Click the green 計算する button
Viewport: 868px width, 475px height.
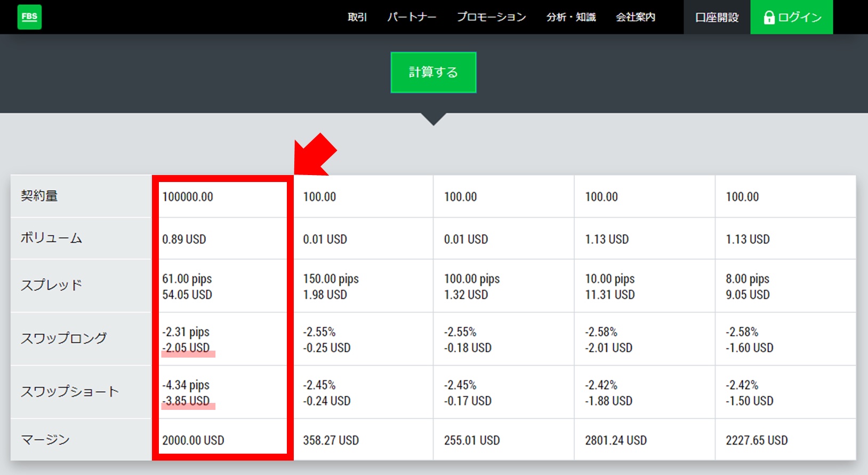click(433, 72)
